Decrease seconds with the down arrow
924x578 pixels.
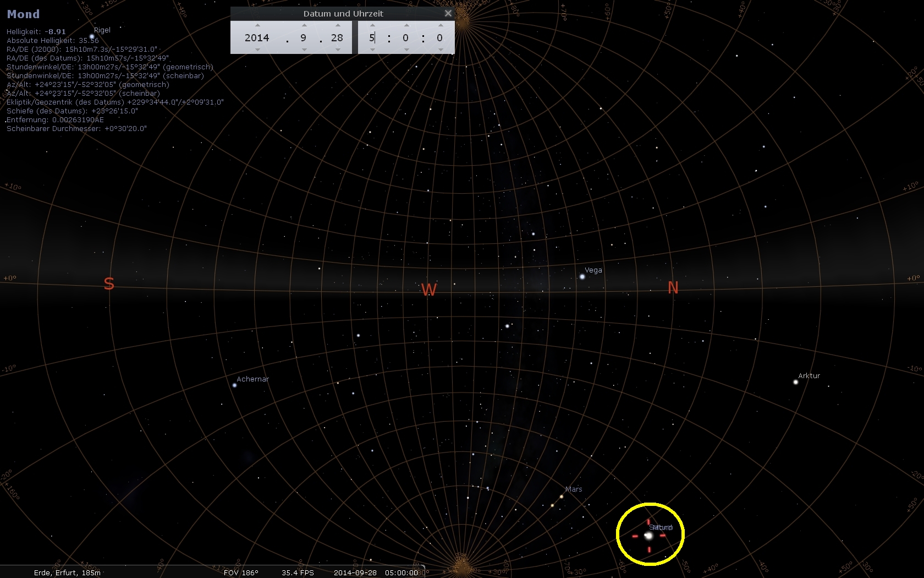click(441, 50)
